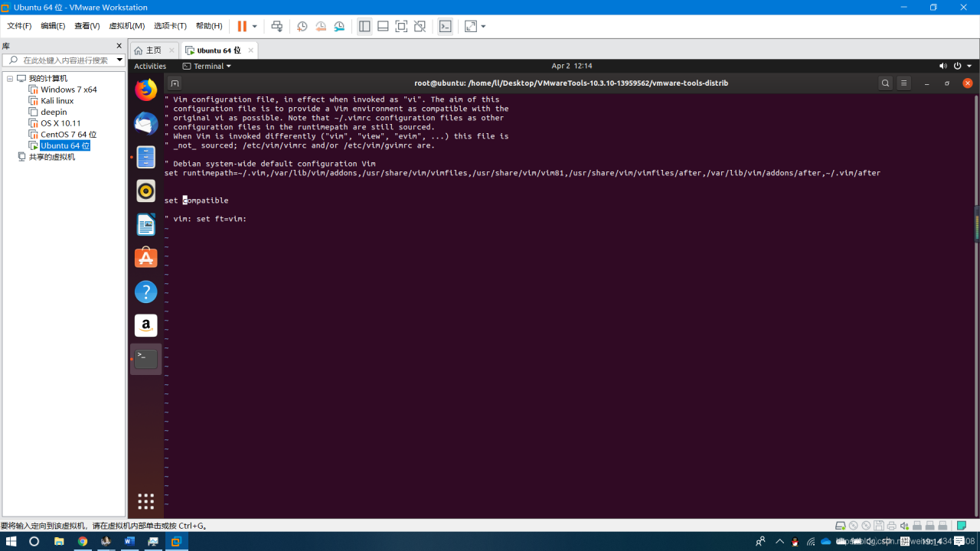The width and height of the screenshot is (980, 551).
Task: Toggle the console view button
Action: [x=446, y=26]
